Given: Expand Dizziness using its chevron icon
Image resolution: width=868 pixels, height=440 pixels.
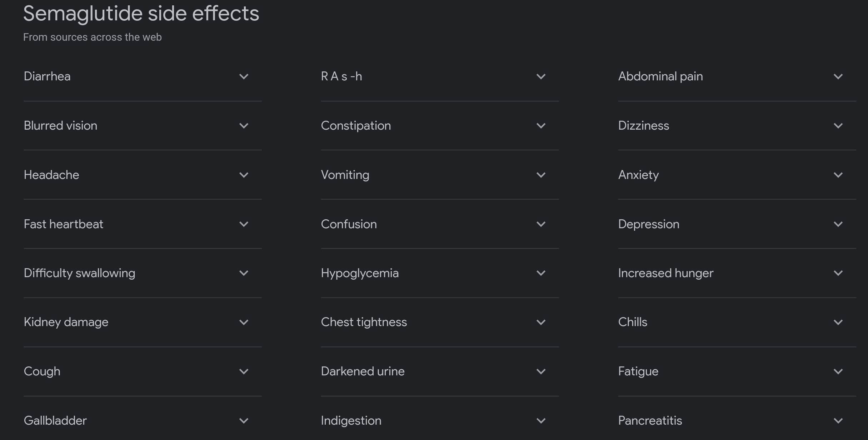Looking at the screenshot, I should tap(838, 126).
